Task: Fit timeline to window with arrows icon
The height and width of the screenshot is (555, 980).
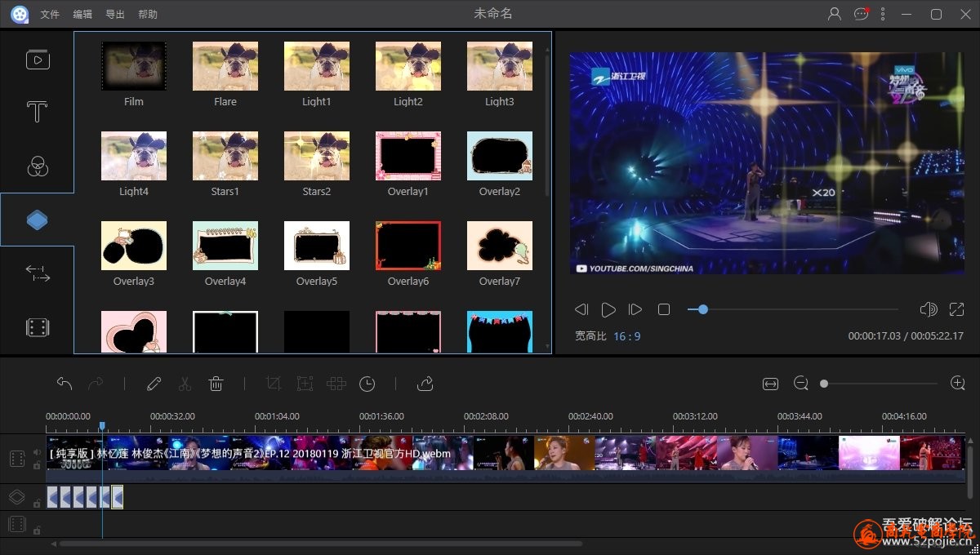Action: point(770,384)
